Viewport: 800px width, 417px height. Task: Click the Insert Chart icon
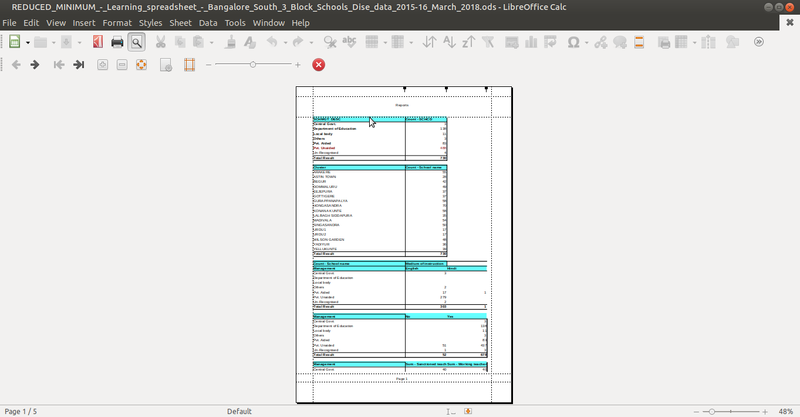point(531,42)
